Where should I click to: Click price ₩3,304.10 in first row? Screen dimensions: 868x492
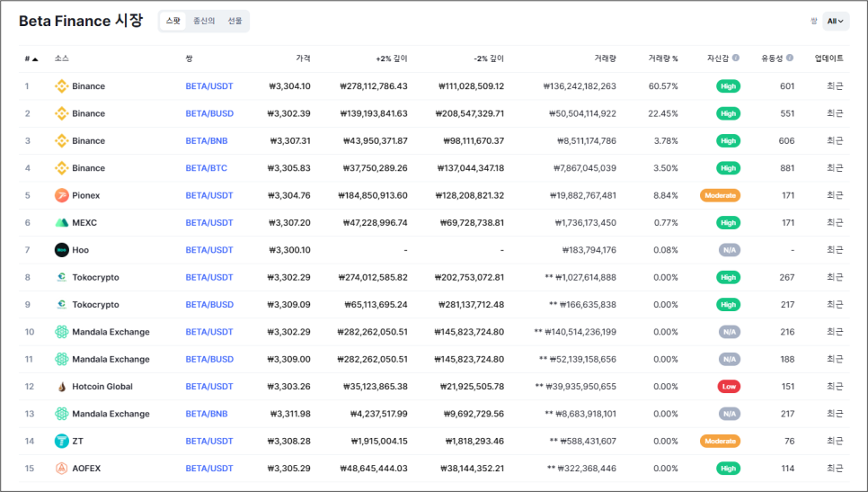click(x=289, y=85)
